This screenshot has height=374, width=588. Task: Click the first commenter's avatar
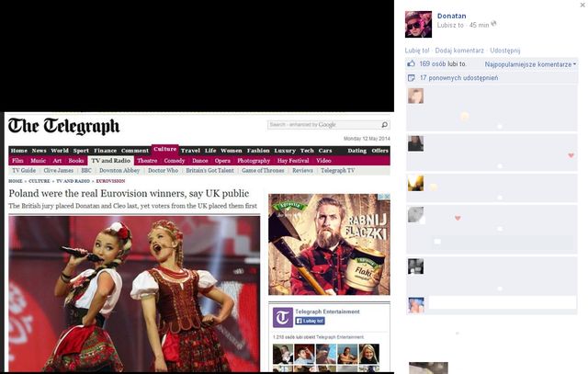pos(415,96)
